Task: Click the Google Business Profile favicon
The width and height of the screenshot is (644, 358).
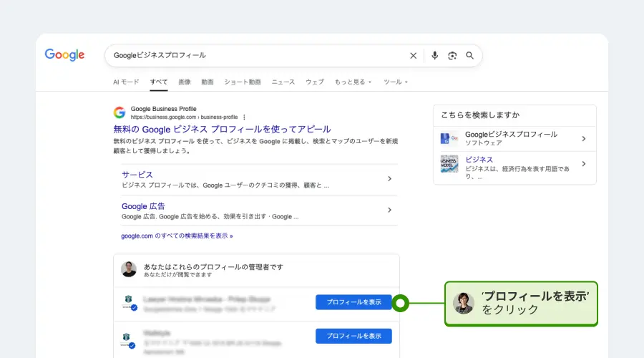Action: [x=119, y=112]
